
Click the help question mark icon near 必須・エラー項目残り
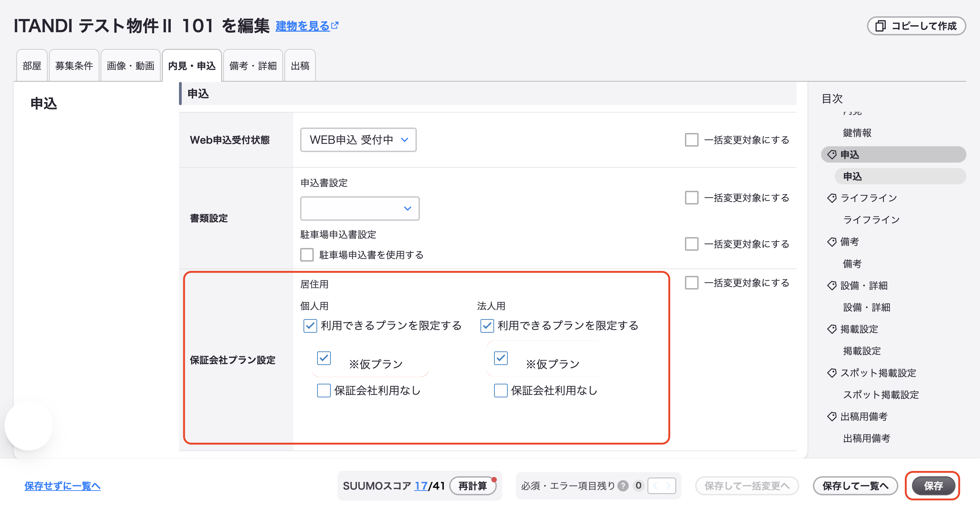tap(623, 486)
